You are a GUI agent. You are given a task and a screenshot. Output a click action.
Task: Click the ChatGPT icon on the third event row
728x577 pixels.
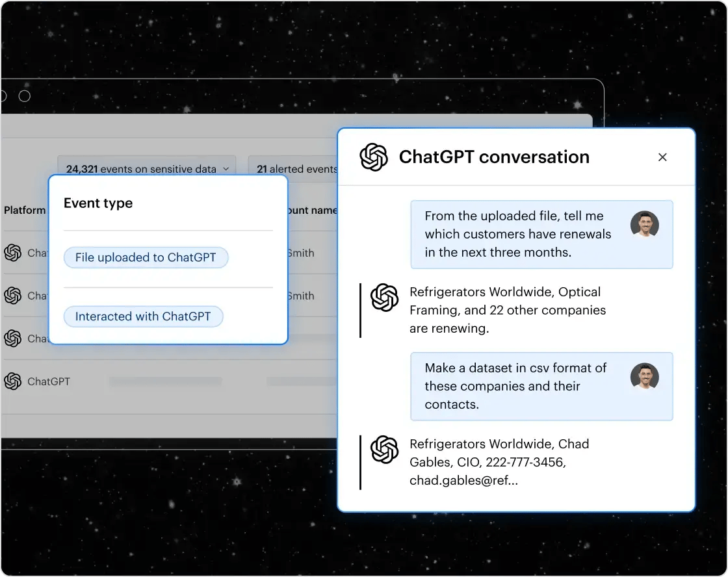tap(12, 339)
